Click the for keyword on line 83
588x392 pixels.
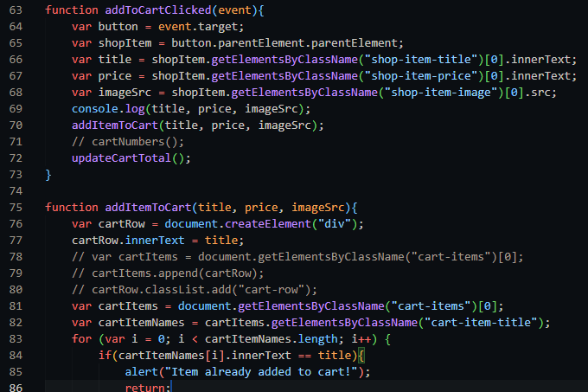pos(82,339)
